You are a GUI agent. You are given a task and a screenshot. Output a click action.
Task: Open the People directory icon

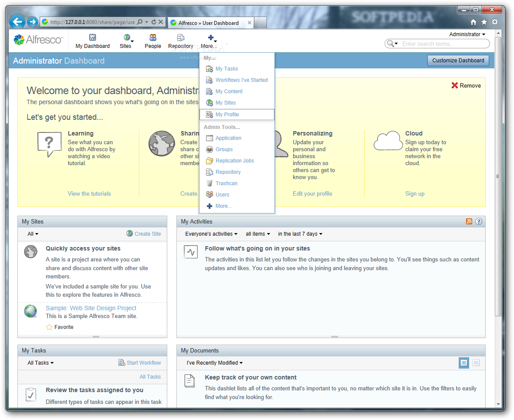point(153,37)
